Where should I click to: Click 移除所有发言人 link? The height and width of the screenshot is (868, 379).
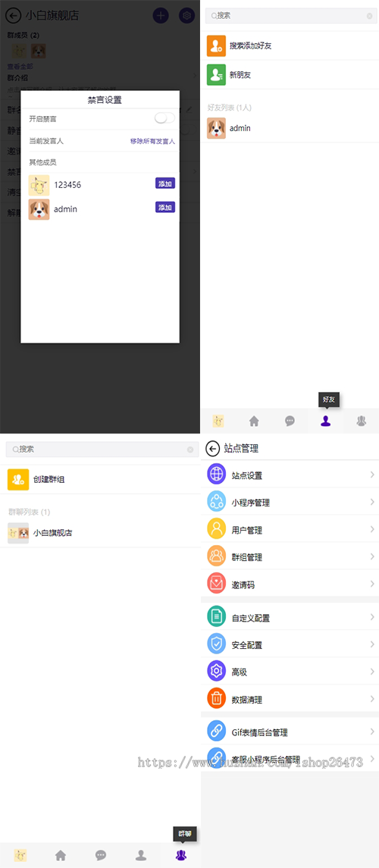[x=152, y=141]
